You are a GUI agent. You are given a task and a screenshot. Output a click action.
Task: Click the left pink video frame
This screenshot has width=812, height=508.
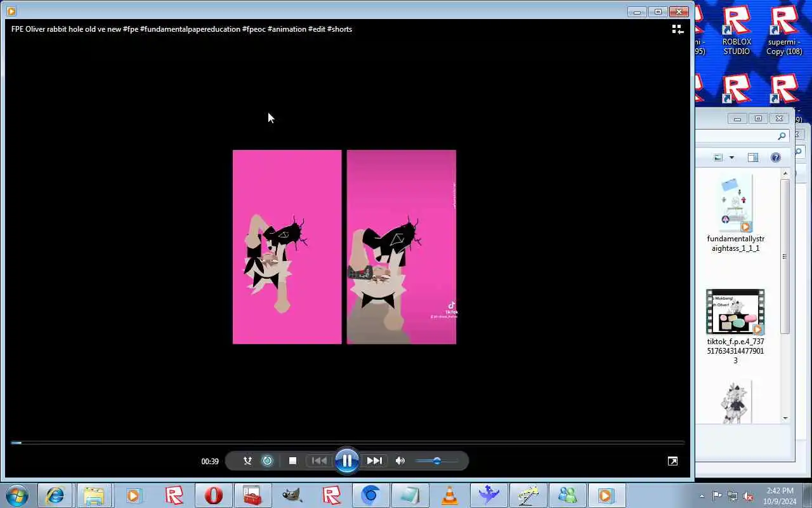coord(287,247)
